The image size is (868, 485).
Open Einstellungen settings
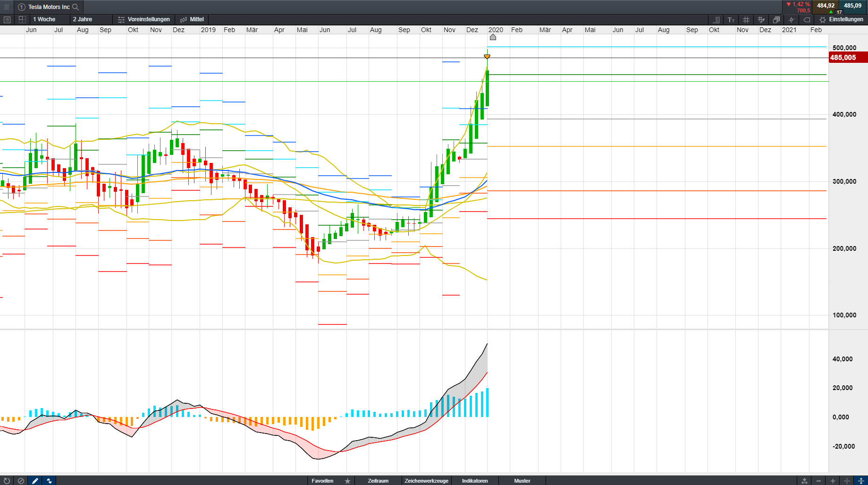point(842,19)
